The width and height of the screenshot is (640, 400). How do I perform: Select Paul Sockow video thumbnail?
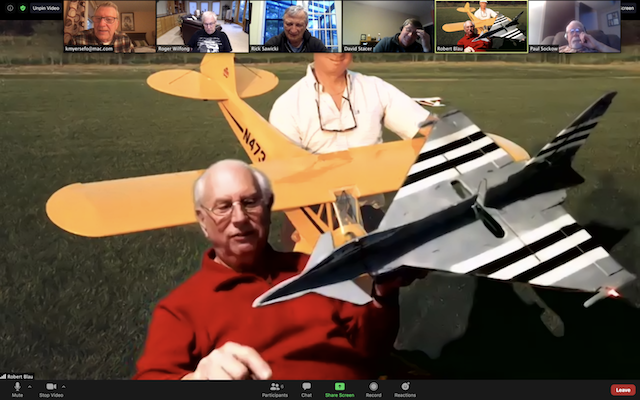575,27
